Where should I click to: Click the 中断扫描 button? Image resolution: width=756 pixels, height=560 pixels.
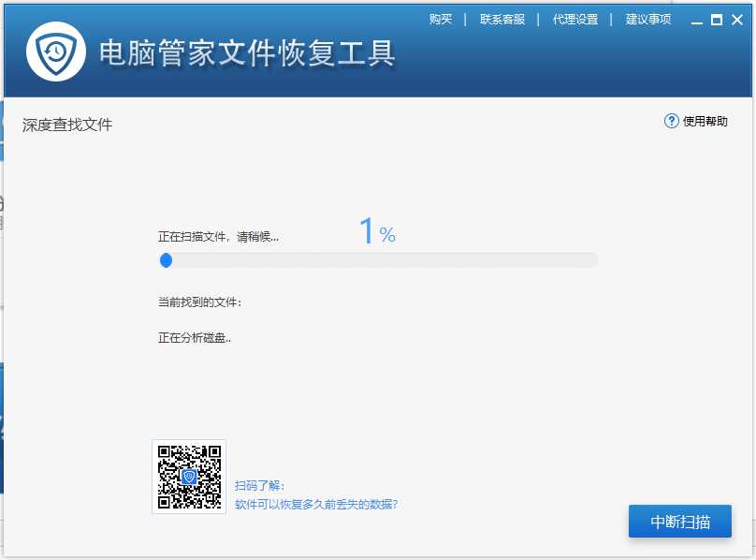click(680, 522)
